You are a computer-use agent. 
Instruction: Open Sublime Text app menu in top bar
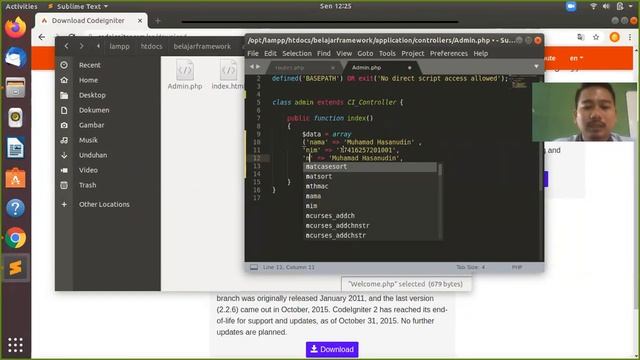click(x=78, y=6)
